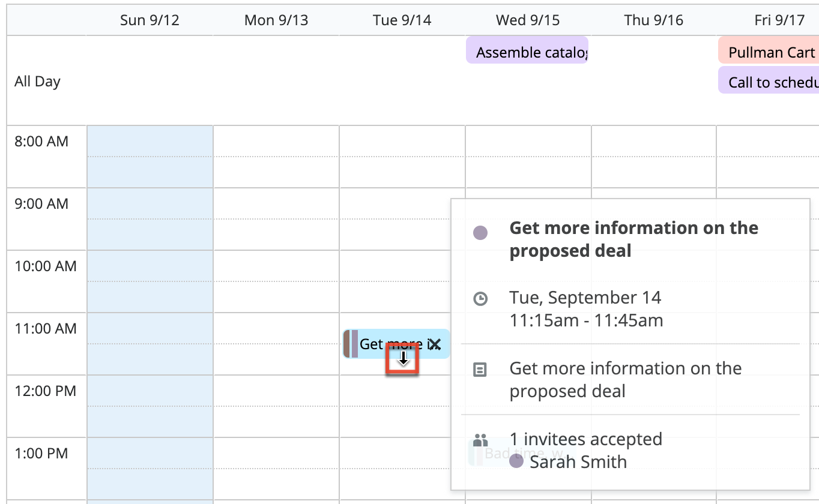The image size is (819, 504).
Task: Click the Monday 9:00 AM time slot
Action: (x=276, y=203)
